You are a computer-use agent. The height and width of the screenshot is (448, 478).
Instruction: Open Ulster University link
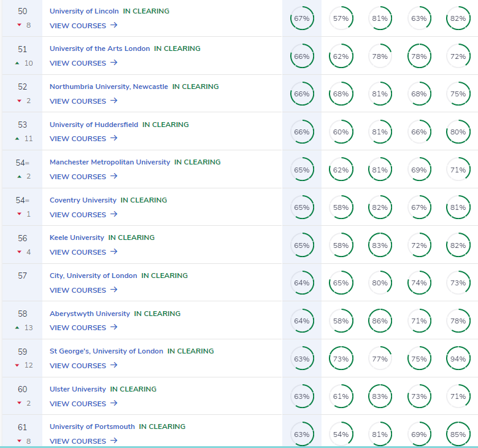coord(78,389)
